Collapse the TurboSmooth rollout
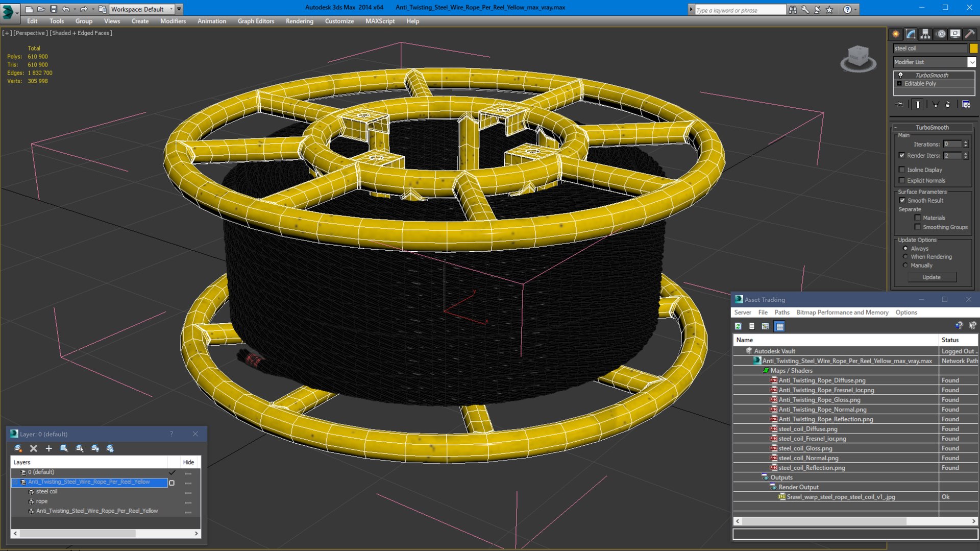The image size is (980, 551). (896, 128)
